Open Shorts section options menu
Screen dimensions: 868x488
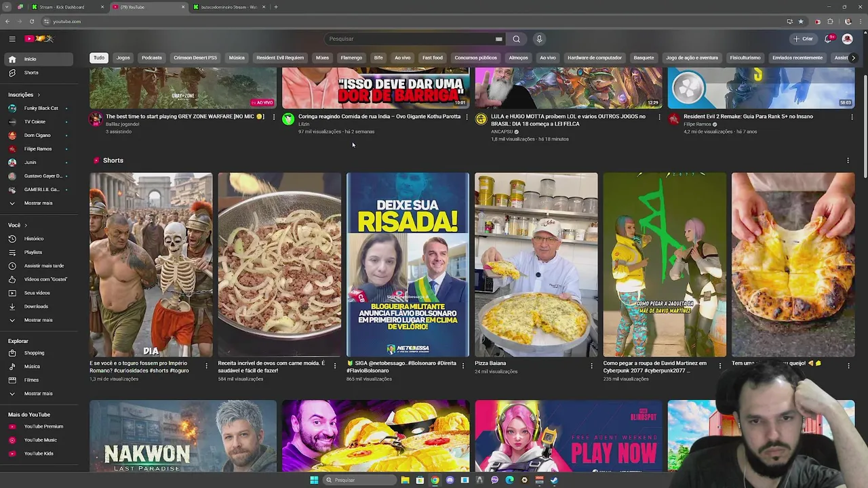tap(848, 161)
